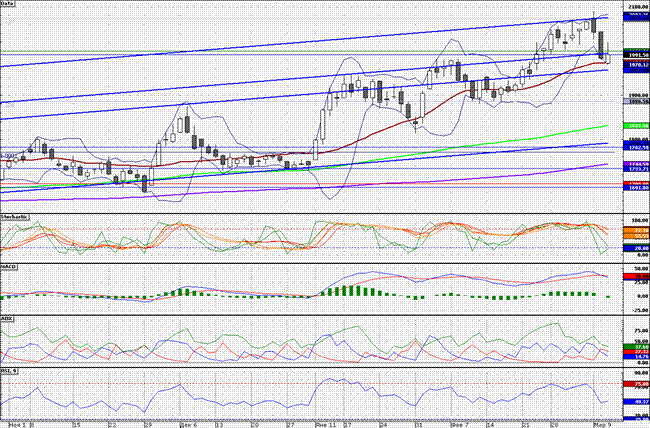
Task: Click the RSI indicator panel label
Action: pos(11,370)
